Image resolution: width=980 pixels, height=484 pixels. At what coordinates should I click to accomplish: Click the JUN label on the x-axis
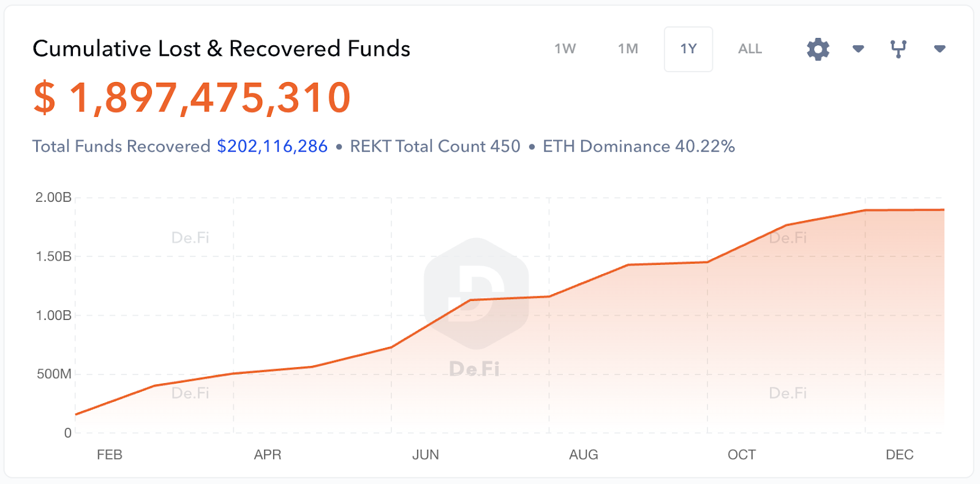click(425, 455)
